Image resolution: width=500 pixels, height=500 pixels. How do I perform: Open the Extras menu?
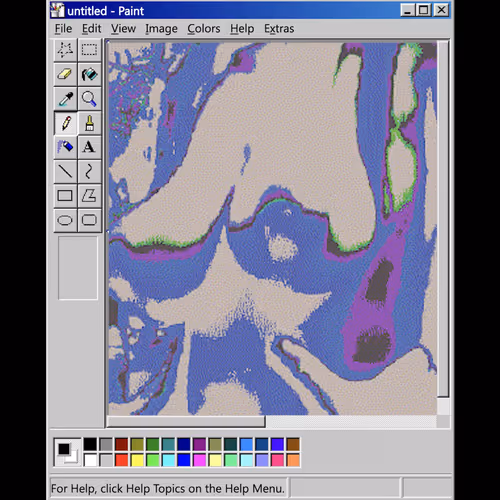tap(279, 29)
